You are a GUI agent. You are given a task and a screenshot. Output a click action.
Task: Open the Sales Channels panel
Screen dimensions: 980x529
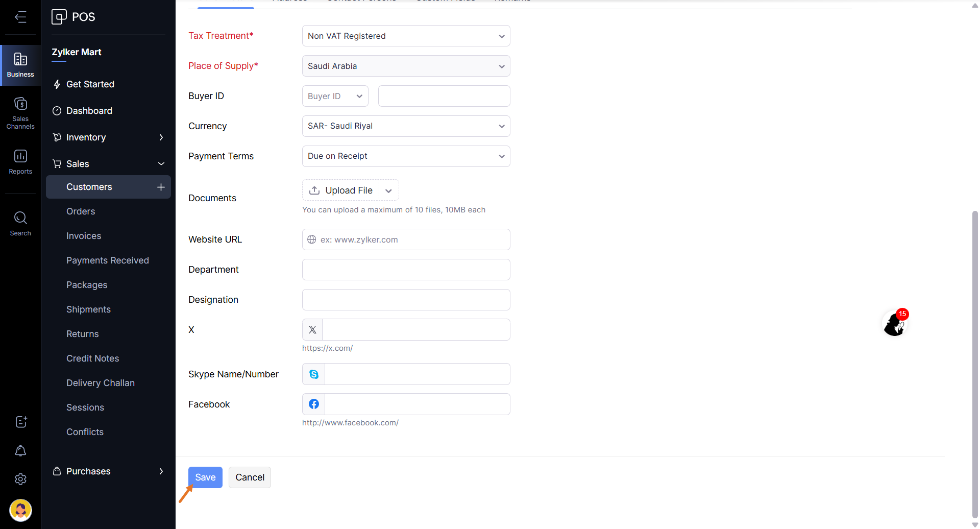(20, 113)
